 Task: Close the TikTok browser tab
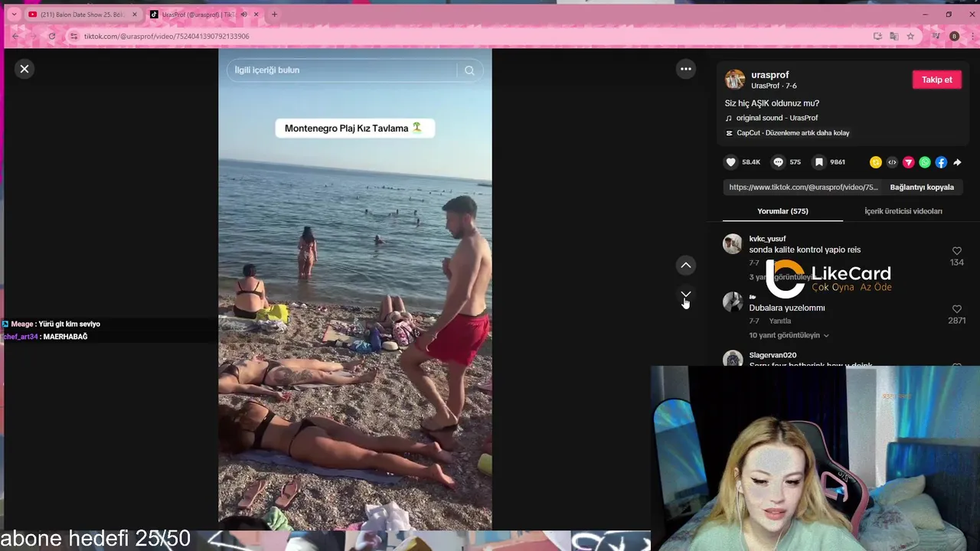(256, 15)
